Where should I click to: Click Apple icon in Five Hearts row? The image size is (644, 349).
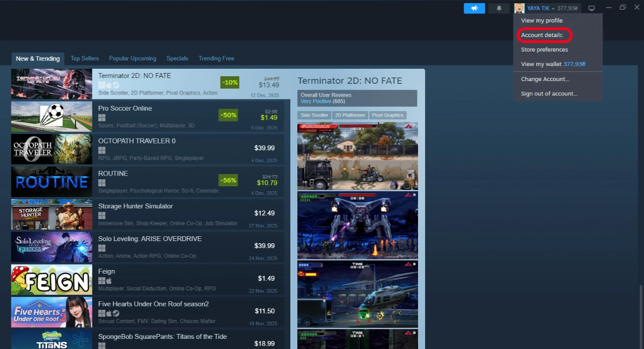tap(108, 314)
